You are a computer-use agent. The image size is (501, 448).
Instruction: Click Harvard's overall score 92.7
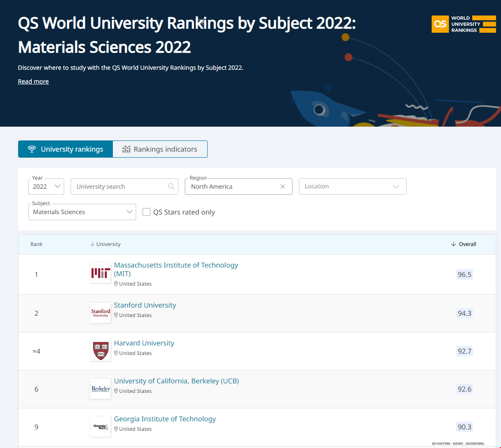pyautogui.click(x=464, y=351)
